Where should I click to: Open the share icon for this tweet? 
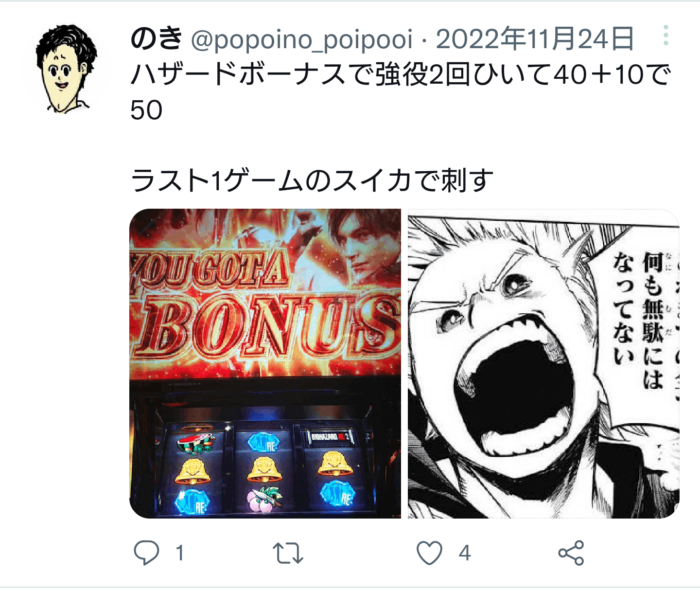[x=571, y=553]
